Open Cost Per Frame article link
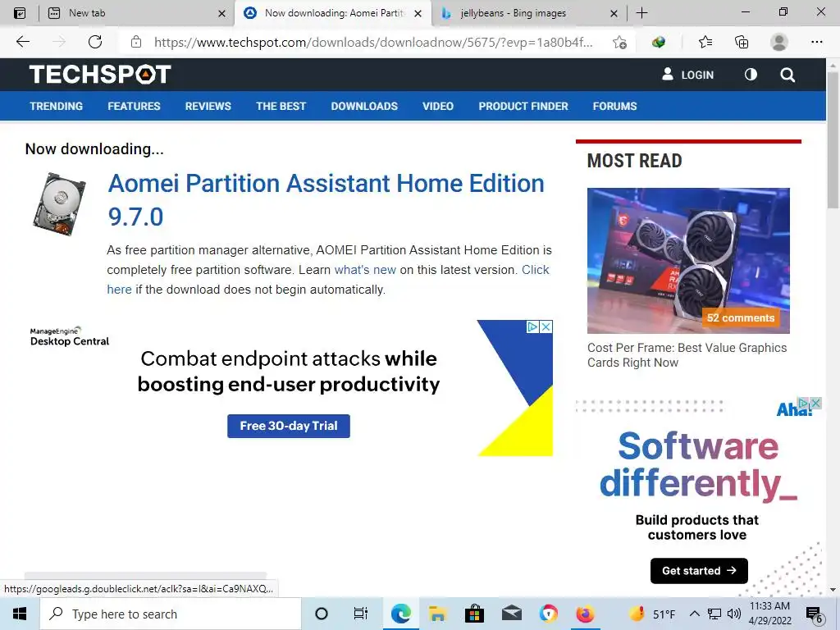 (687, 354)
